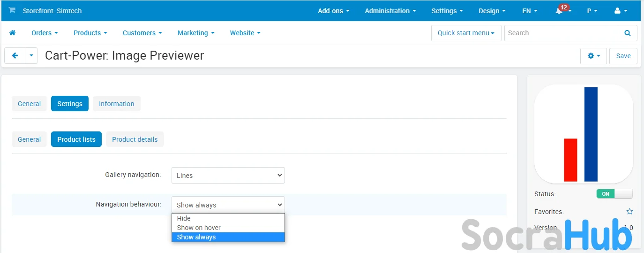The width and height of the screenshot is (644, 253).
Task: Click into the Search input field
Action: point(561,33)
